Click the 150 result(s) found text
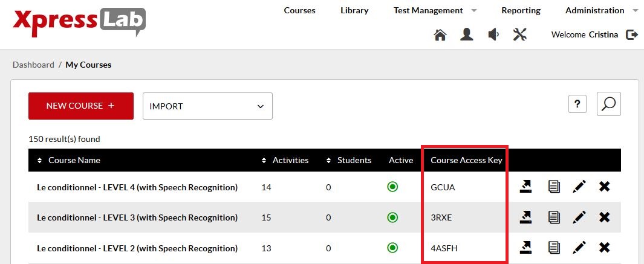The height and width of the screenshot is (264, 644). 64,139
